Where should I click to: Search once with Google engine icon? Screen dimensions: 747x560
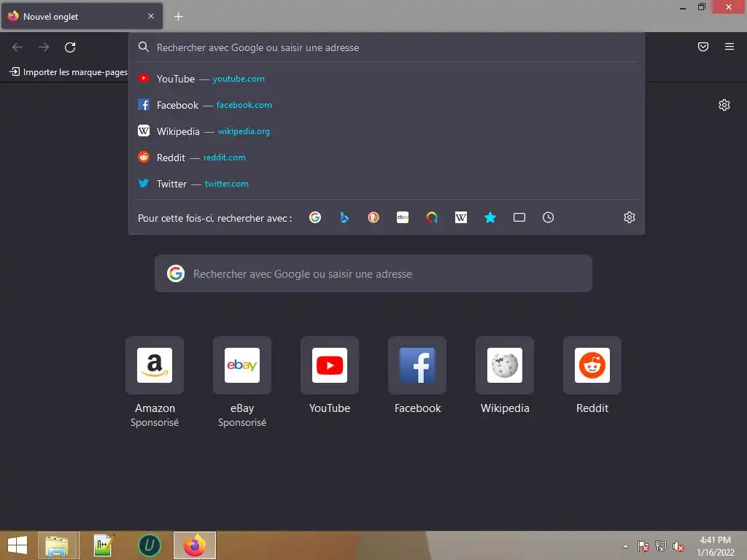tap(315, 217)
